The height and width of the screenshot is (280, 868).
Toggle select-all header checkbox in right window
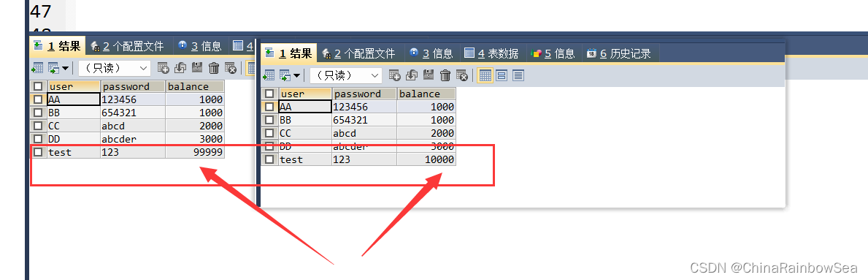pyautogui.click(x=269, y=94)
